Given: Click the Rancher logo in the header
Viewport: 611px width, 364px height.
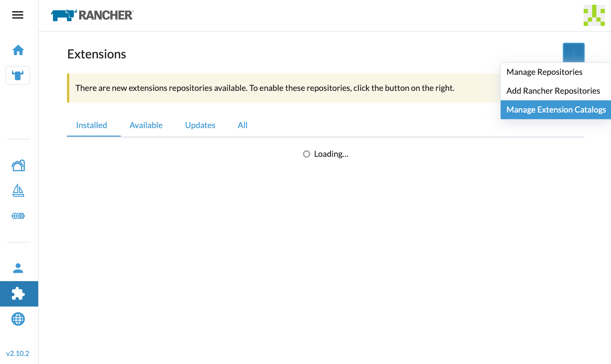Looking at the screenshot, I should (x=91, y=15).
